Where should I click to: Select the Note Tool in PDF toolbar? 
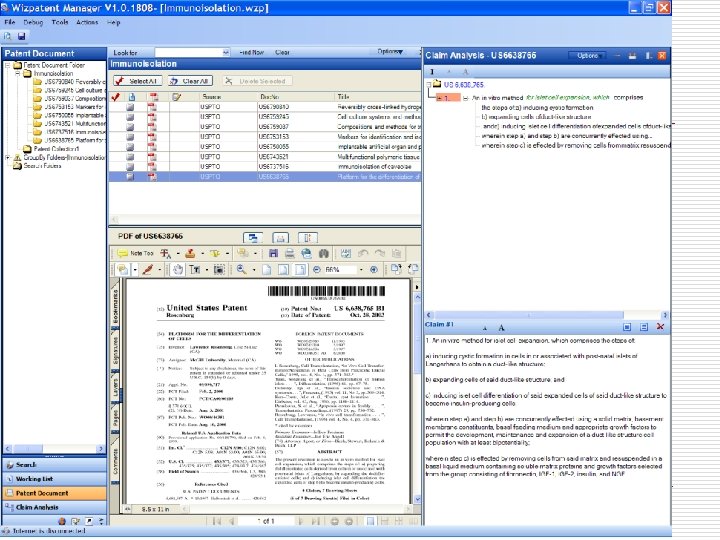coord(135,253)
